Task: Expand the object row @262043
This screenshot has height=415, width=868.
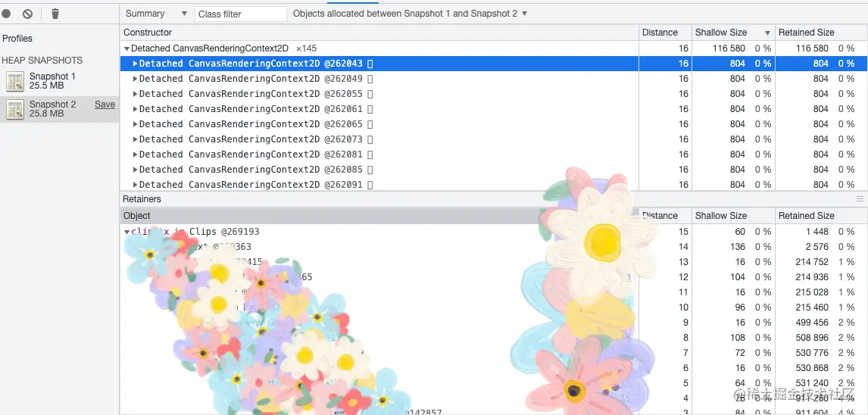Action: coord(135,64)
